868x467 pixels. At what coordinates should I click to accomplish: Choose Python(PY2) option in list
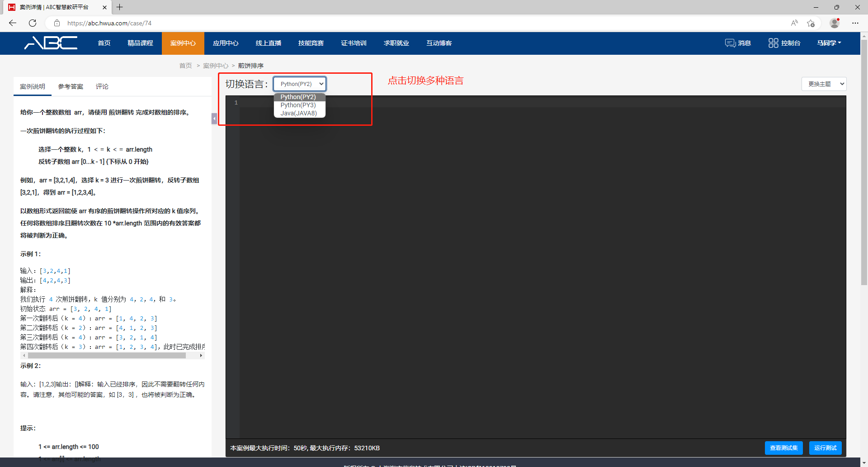coord(299,97)
